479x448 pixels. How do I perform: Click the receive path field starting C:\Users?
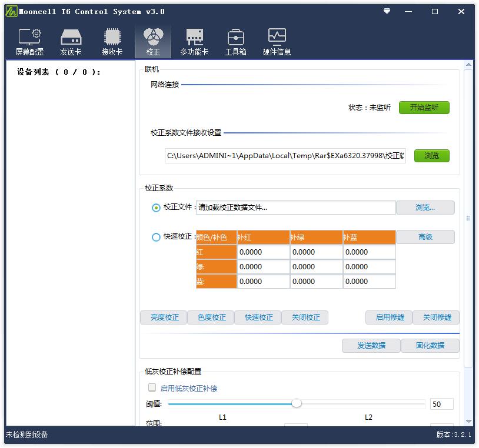[x=285, y=156]
